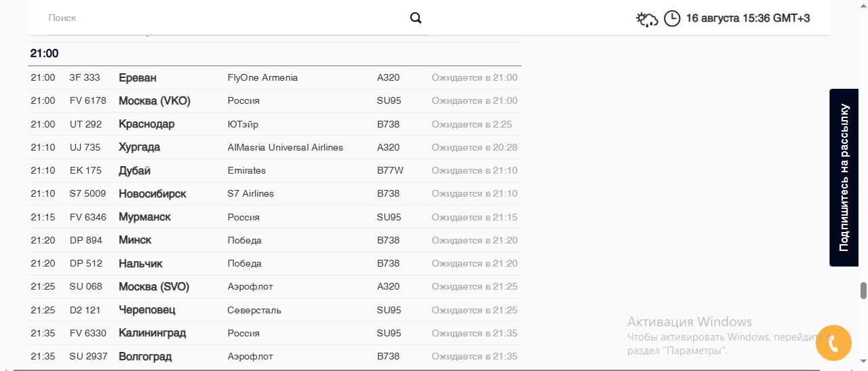868x371 pixels.
Task: Click status Ожидается в 20:28
Action: pyautogui.click(x=475, y=147)
